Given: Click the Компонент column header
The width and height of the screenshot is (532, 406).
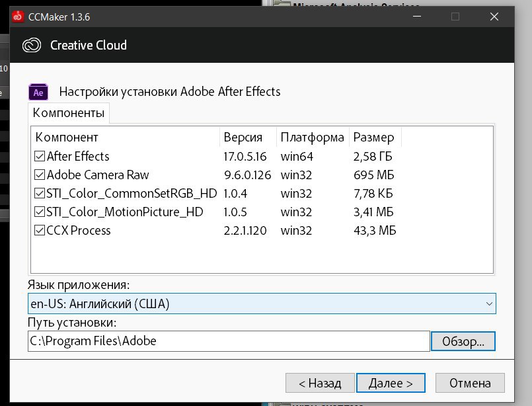Looking at the screenshot, I should click(x=126, y=137).
